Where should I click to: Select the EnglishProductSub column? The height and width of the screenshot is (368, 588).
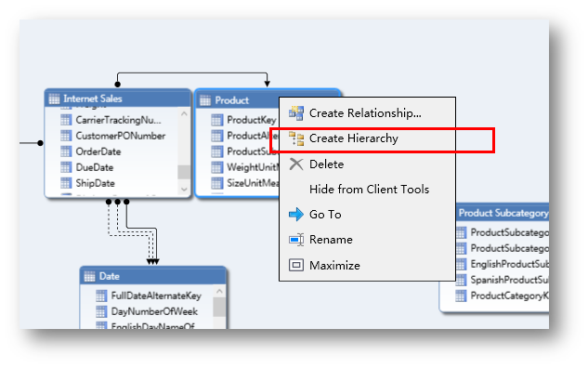click(x=510, y=264)
